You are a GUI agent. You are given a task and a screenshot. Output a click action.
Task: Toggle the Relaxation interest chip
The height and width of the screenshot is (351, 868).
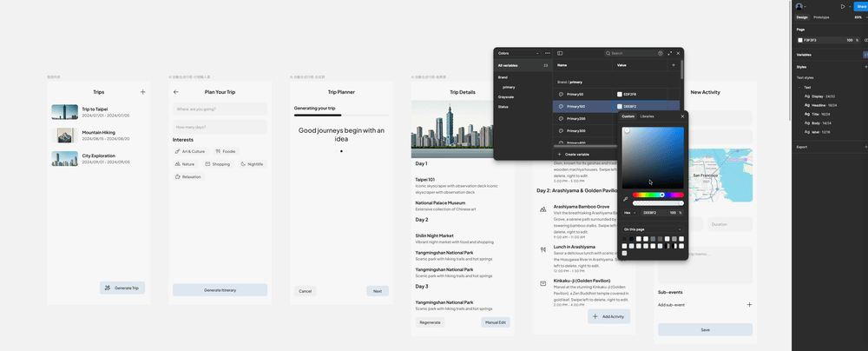pos(188,177)
